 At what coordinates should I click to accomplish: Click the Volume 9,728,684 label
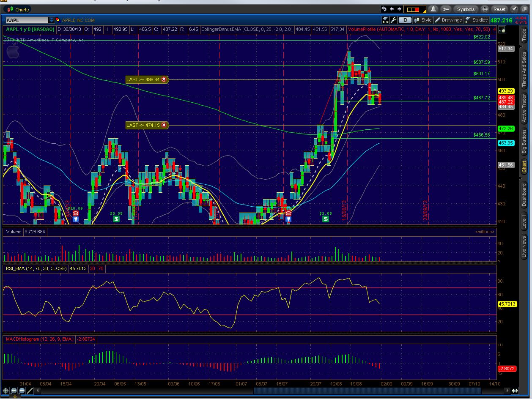pos(25,232)
